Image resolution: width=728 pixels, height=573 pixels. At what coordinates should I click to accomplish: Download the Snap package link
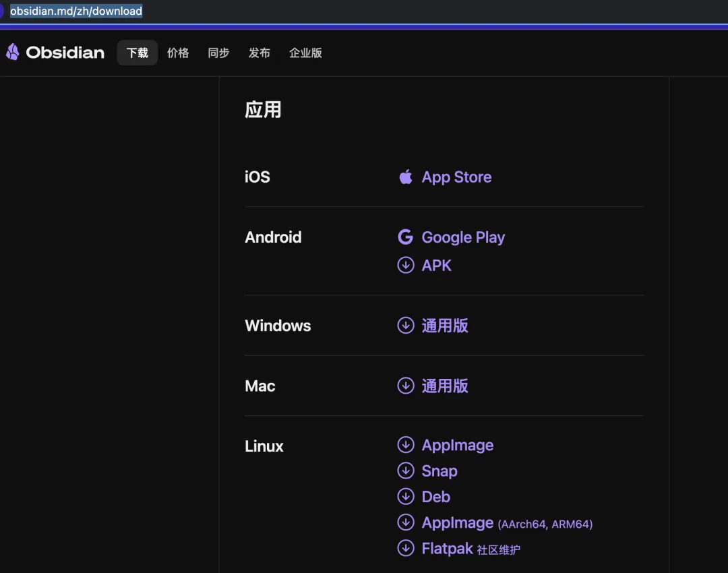[439, 471]
